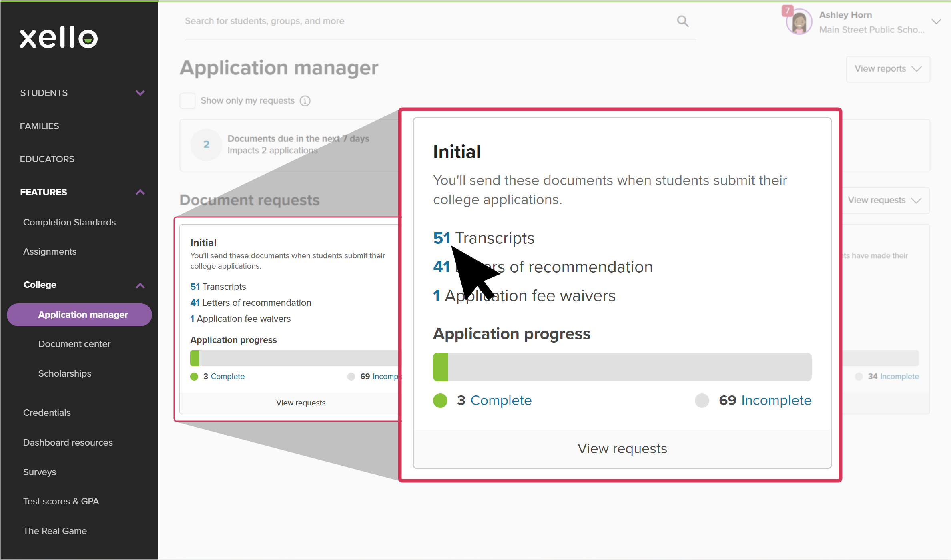Click View requests in the enlarged Initial card
The width and height of the screenshot is (951, 560).
click(x=622, y=448)
